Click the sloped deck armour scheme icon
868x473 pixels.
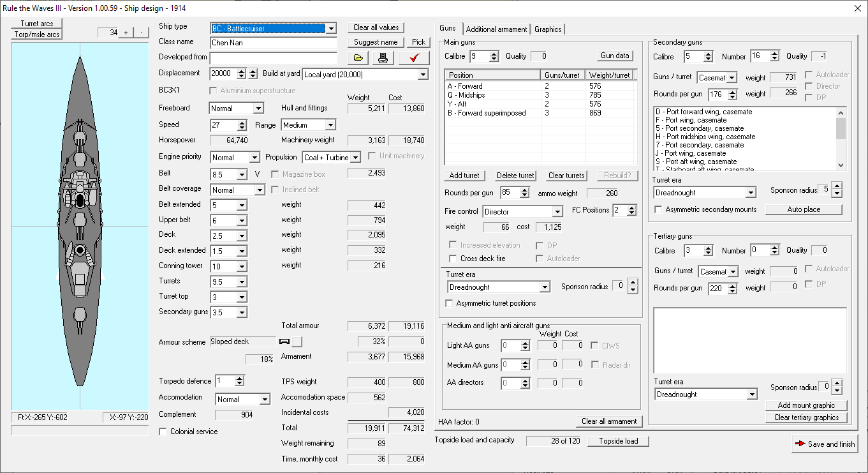(285, 342)
